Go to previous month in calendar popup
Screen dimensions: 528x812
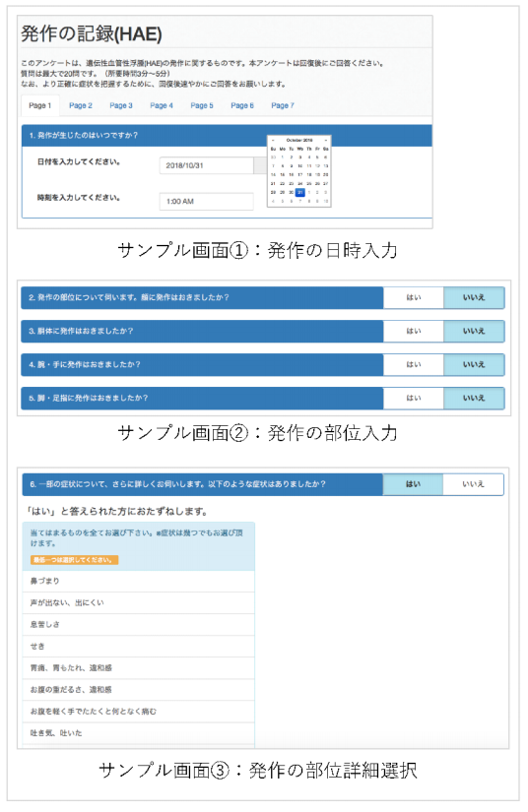(x=273, y=141)
